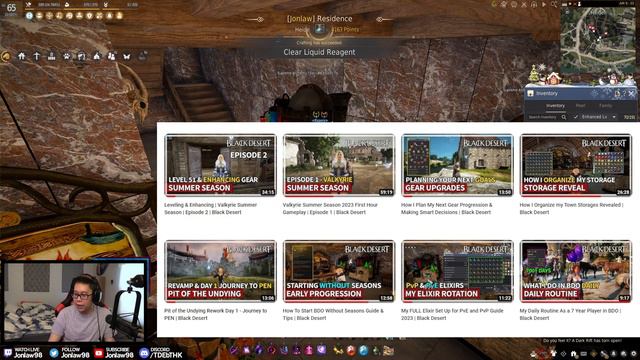Open 'My FULL Elixir Set Up' title link
Screen dimensions: 640x360
[452, 314]
